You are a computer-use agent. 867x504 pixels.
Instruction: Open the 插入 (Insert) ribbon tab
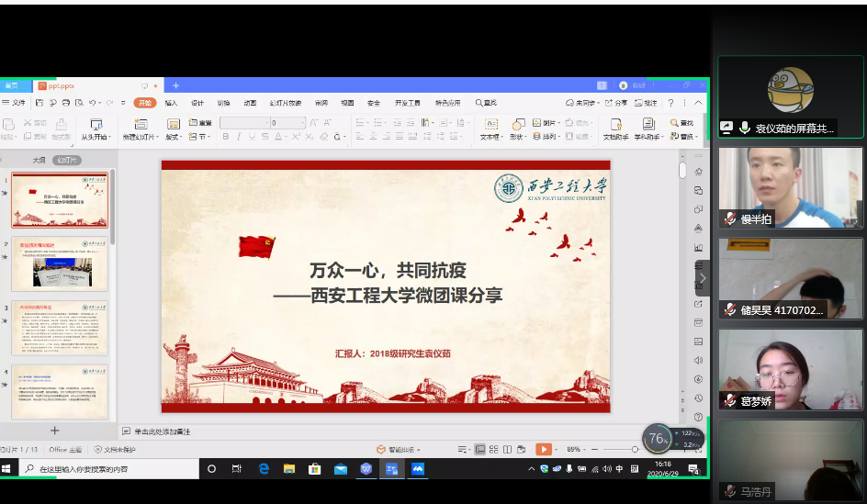[171, 103]
